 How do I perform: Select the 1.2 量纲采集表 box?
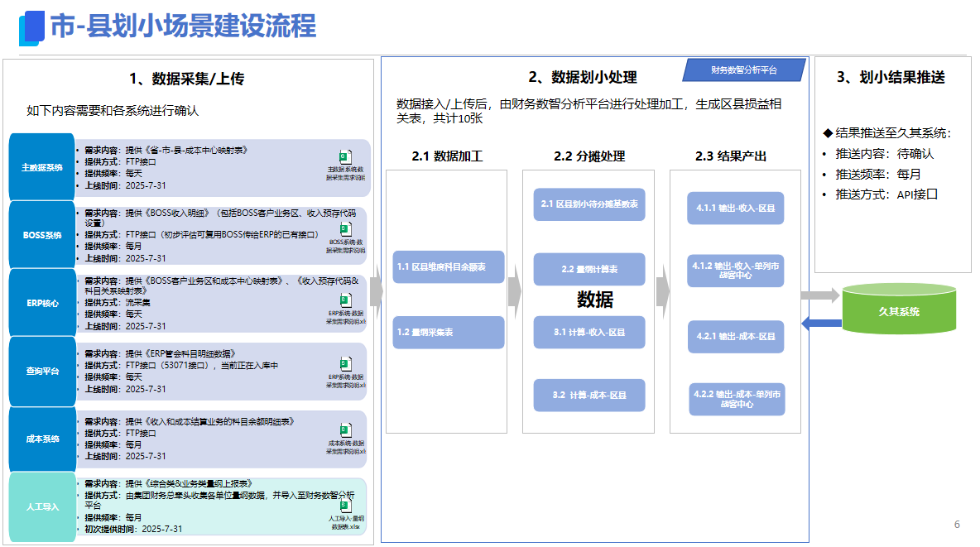[x=448, y=332]
